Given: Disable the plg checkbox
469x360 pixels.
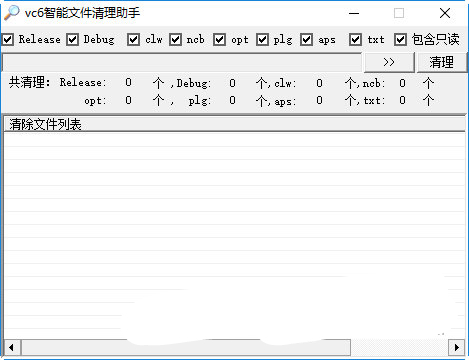Looking at the screenshot, I should 262,40.
